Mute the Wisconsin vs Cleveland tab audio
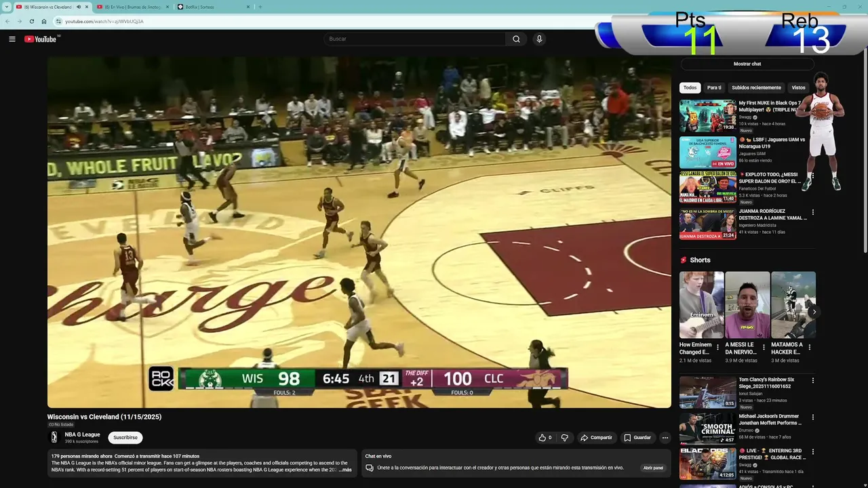 [79, 7]
